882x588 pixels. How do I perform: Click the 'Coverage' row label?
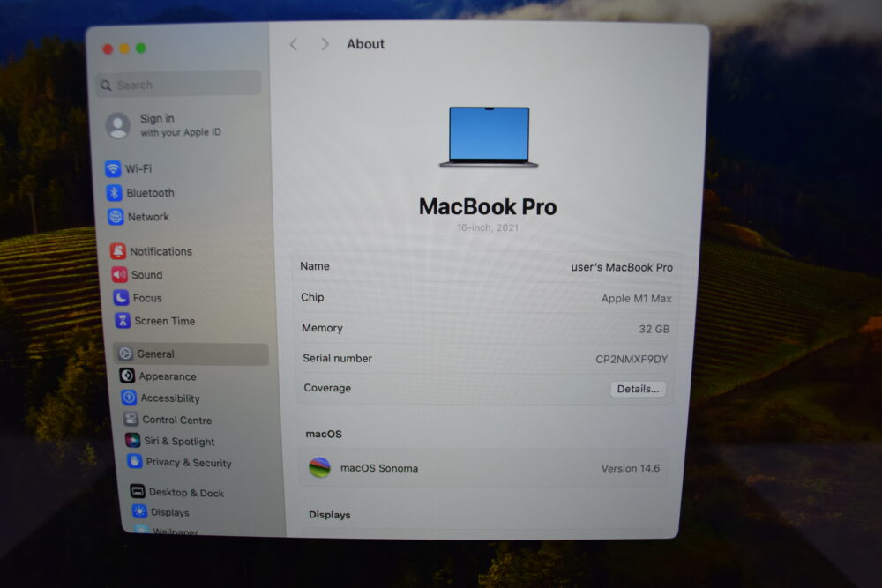(x=327, y=388)
